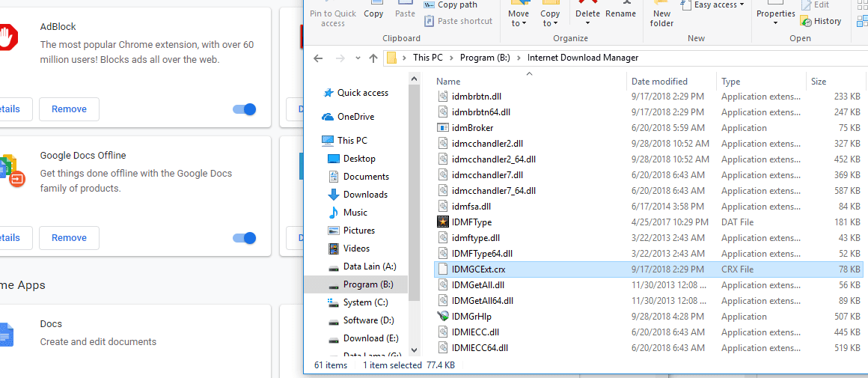Screen dimensions: 868x378
Task: Select idmftype.dll file
Action: tap(648, 238)
